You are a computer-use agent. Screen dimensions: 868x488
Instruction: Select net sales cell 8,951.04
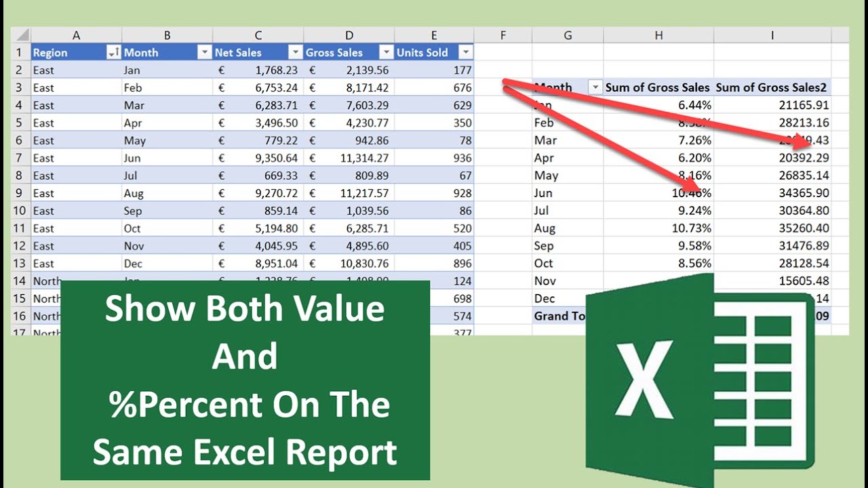pos(258,264)
